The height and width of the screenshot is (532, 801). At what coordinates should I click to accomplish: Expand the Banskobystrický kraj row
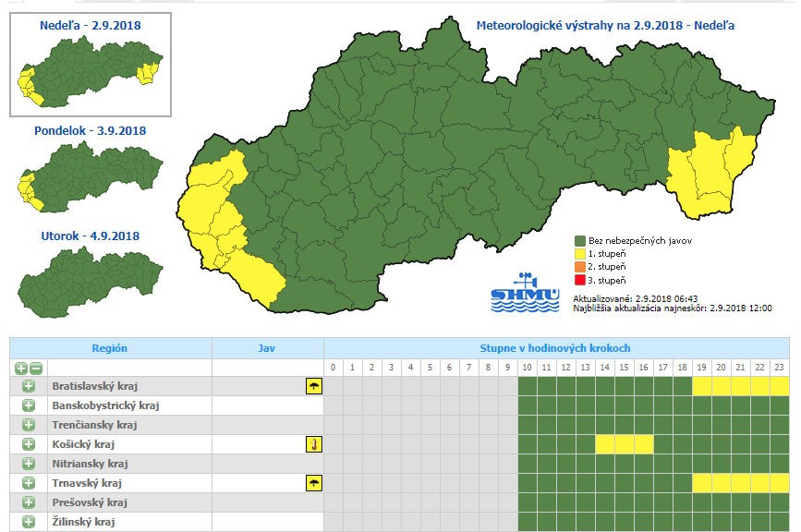pyautogui.click(x=29, y=405)
